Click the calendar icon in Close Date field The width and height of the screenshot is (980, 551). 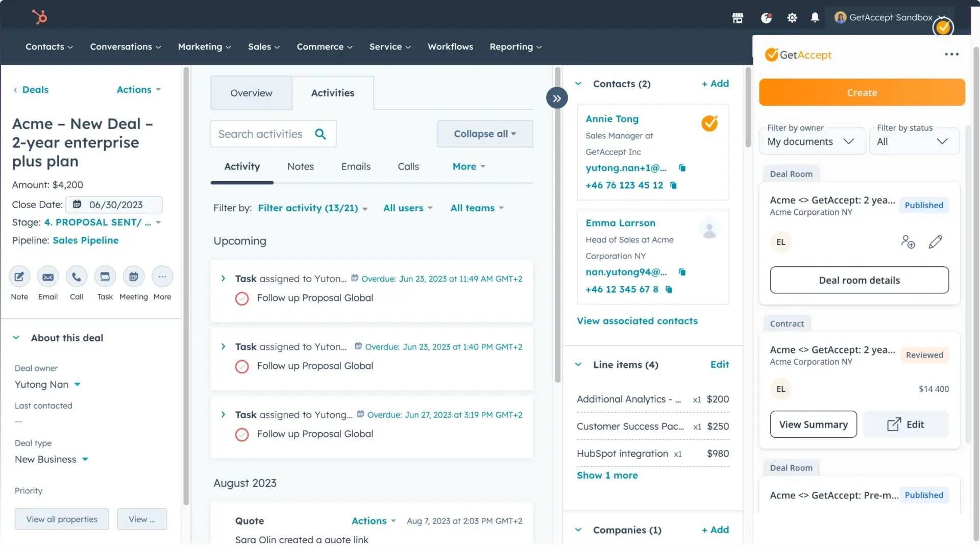[x=77, y=205]
